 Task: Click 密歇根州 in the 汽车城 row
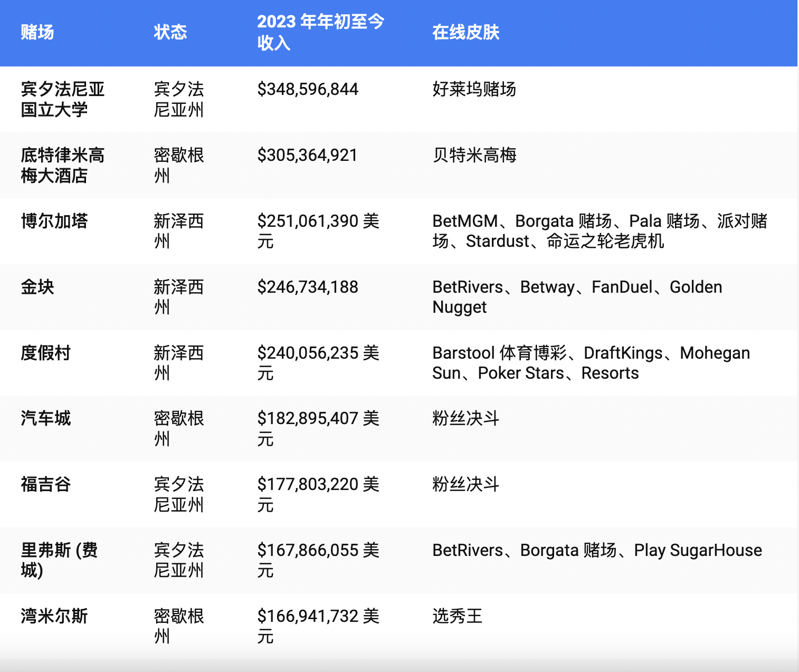179,428
